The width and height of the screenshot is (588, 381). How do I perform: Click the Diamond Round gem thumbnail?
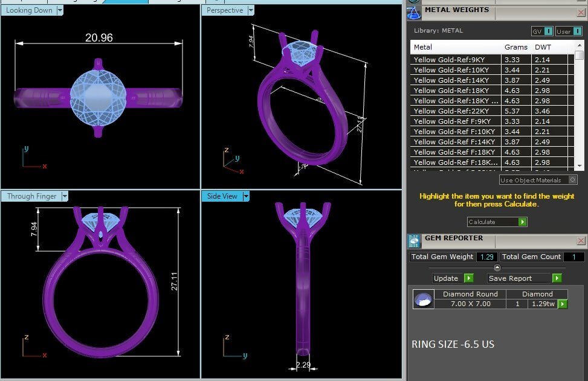pos(423,299)
